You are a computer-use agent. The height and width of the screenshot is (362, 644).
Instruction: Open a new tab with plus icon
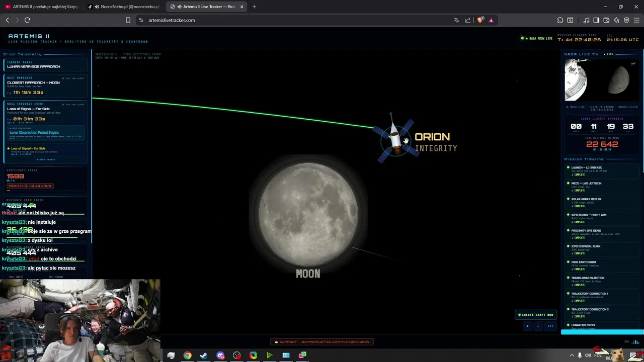(254, 7)
